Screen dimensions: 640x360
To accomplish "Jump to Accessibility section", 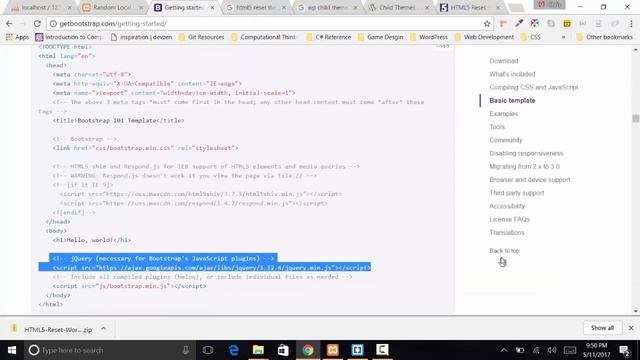I will (x=507, y=206).
